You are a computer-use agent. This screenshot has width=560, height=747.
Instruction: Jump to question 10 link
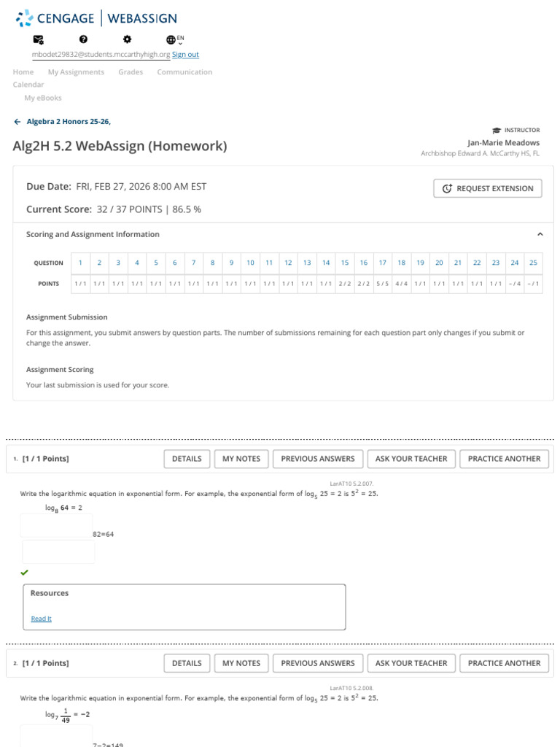(x=251, y=263)
